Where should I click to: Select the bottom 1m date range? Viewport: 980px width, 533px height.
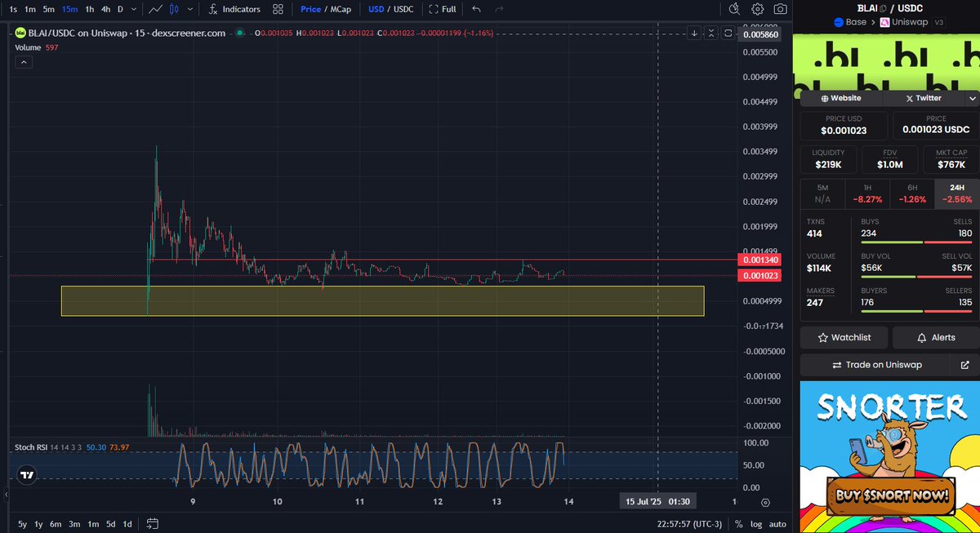click(93, 524)
